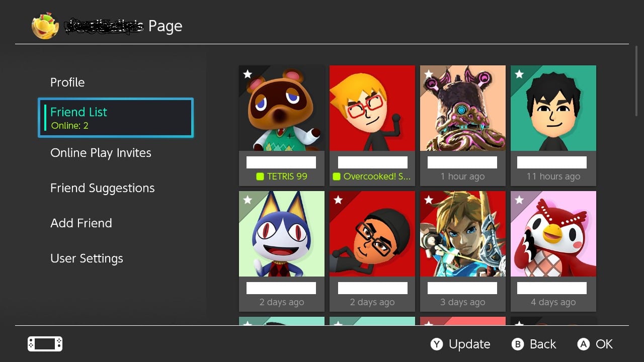This screenshot has height=362, width=644.
Task: Choose Add Friend from the side menu
Action: click(81, 223)
